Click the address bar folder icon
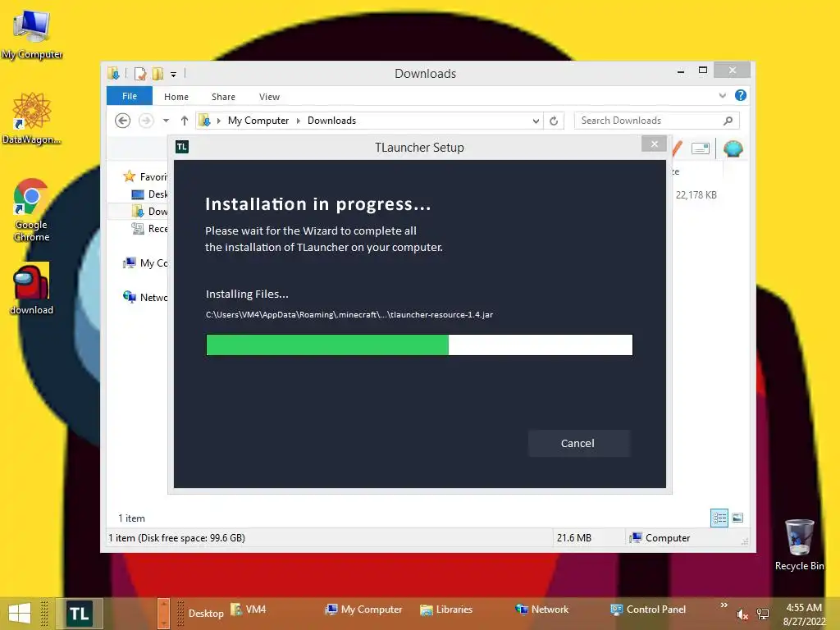This screenshot has width=840, height=630. click(204, 121)
